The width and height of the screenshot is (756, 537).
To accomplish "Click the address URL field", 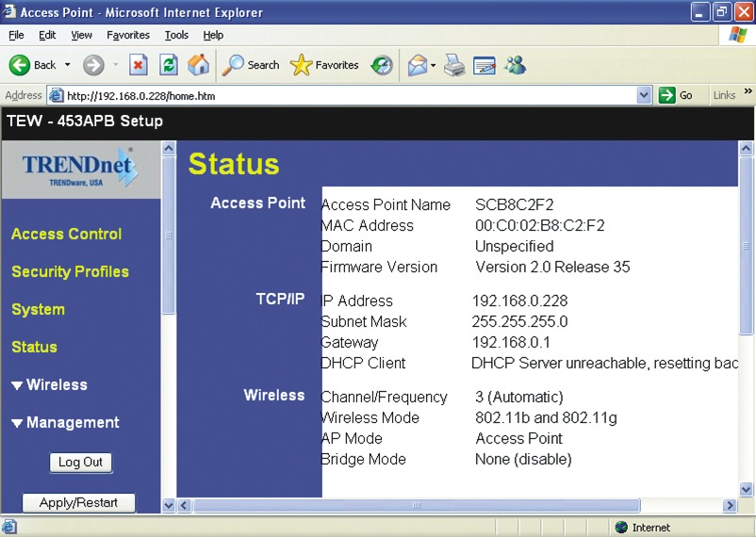I will [x=351, y=96].
